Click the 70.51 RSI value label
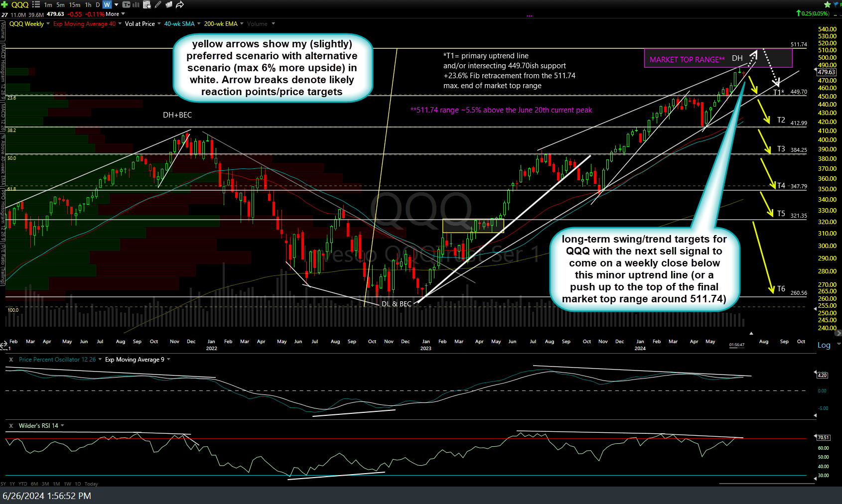This screenshot has width=842, height=504. pyautogui.click(x=824, y=438)
